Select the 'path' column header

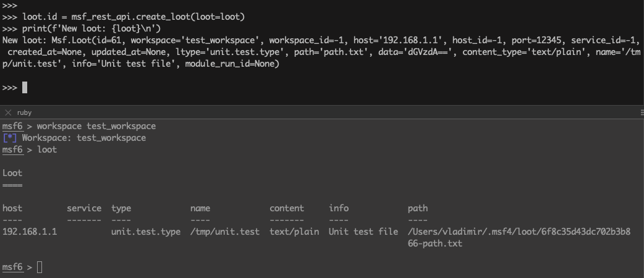[x=417, y=208]
